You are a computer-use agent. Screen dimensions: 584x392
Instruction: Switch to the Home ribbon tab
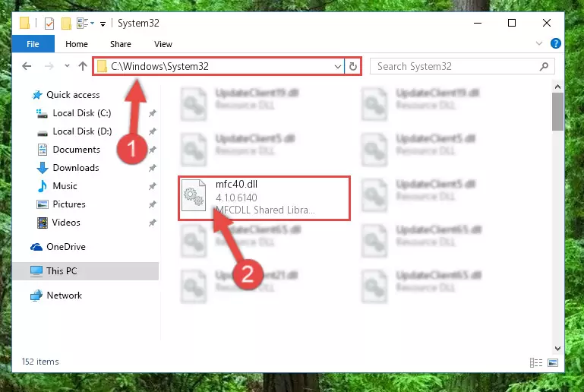(x=77, y=44)
